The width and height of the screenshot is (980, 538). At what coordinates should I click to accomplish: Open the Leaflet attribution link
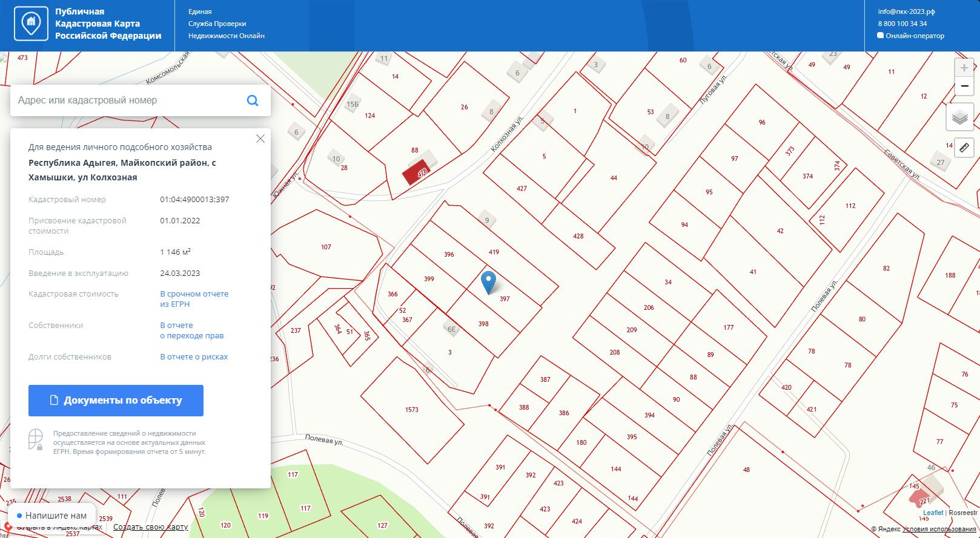coord(933,513)
